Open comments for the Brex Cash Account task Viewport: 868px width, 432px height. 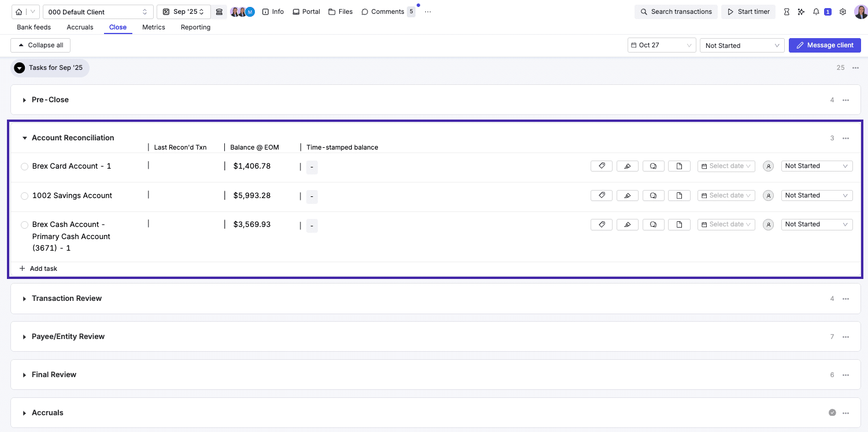pos(653,224)
